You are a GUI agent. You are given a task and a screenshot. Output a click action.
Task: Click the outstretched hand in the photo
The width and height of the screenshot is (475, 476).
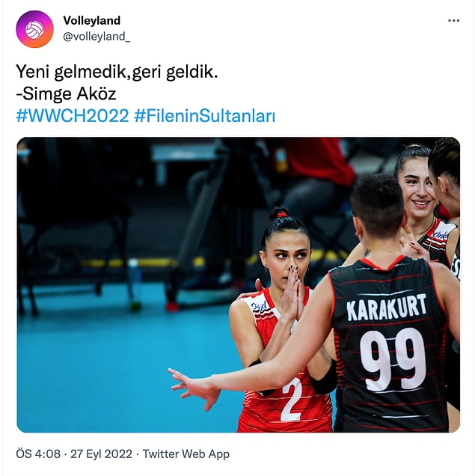tap(194, 386)
